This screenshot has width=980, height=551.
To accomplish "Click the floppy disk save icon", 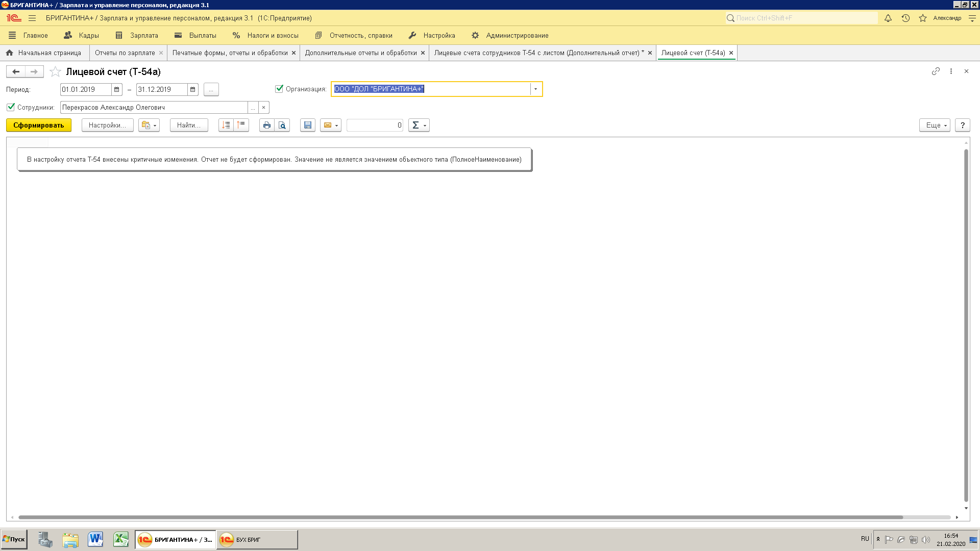I will tap(308, 125).
